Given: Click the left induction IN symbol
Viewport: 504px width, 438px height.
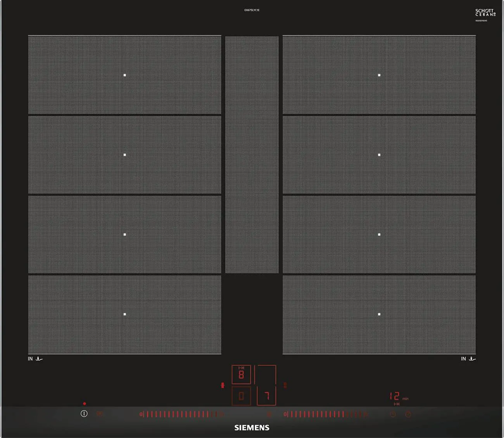Looking at the screenshot, I should (35, 359).
